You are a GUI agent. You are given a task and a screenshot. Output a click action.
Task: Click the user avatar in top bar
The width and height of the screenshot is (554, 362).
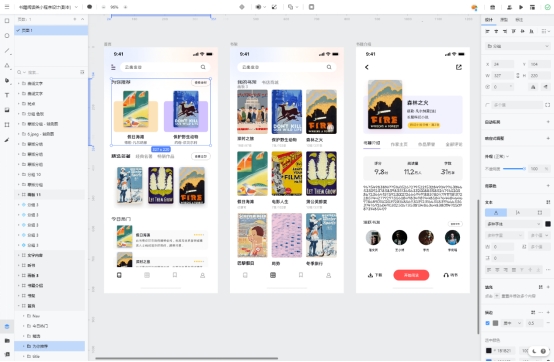474,7
